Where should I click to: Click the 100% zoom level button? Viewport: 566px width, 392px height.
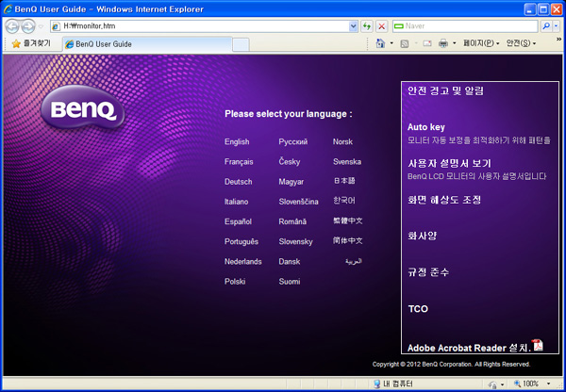click(x=526, y=384)
